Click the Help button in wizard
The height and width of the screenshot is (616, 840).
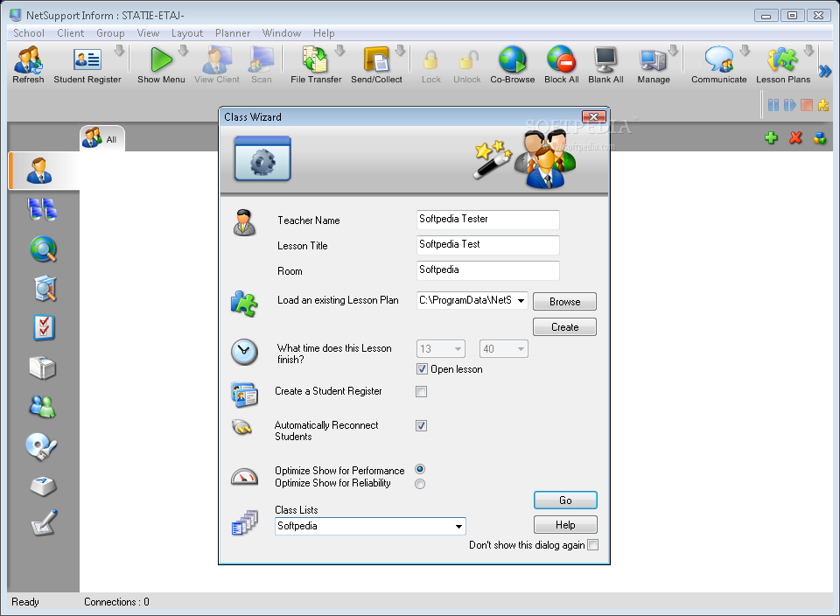click(565, 524)
